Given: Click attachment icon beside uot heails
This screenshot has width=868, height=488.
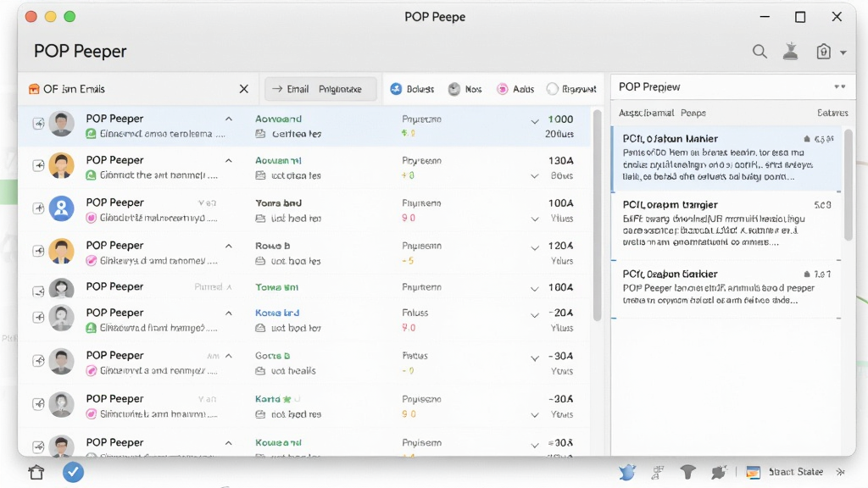Looking at the screenshot, I should pos(260,371).
